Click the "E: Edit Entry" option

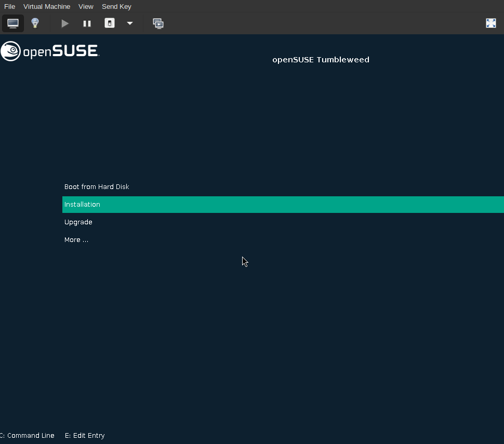84,435
